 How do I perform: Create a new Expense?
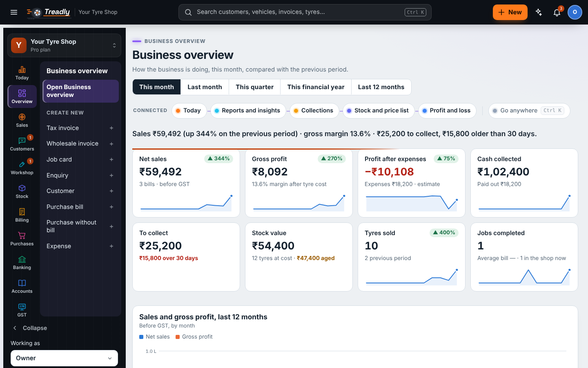pos(80,246)
